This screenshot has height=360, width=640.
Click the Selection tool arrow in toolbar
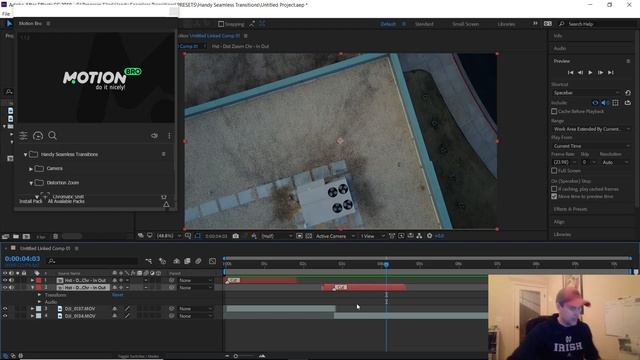pos(9,24)
